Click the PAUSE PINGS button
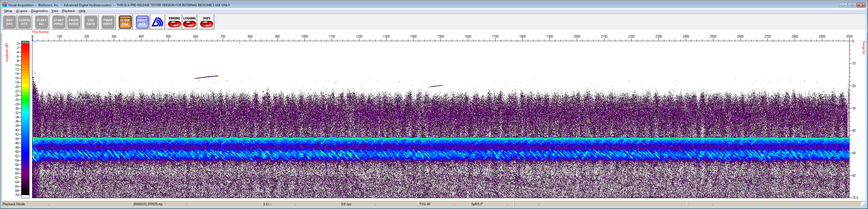 coord(74,22)
